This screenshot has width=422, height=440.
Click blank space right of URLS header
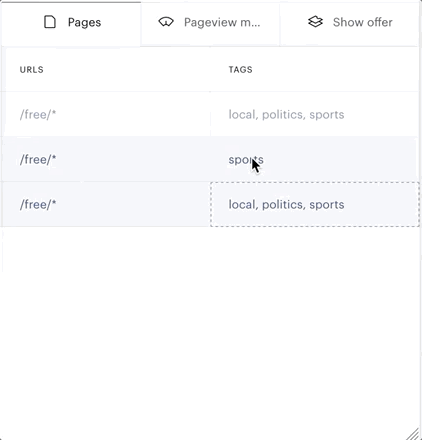click(x=127, y=70)
